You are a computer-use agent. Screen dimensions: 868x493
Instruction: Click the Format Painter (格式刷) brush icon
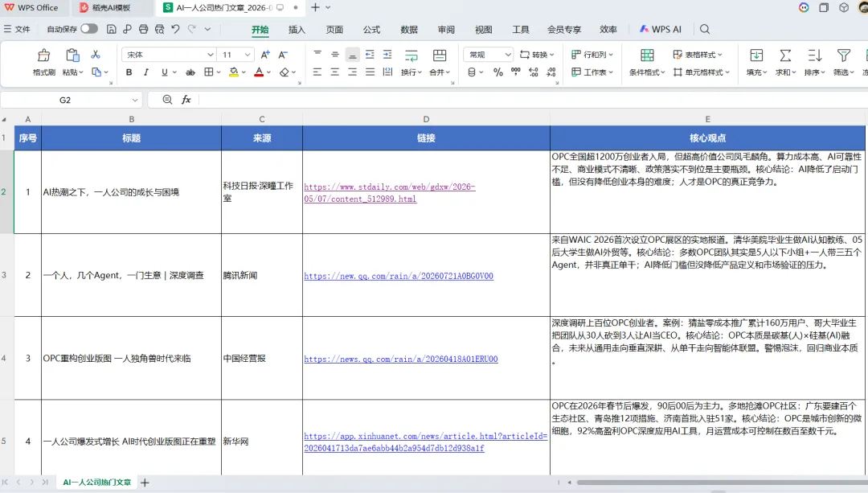click(x=43, y=55)
